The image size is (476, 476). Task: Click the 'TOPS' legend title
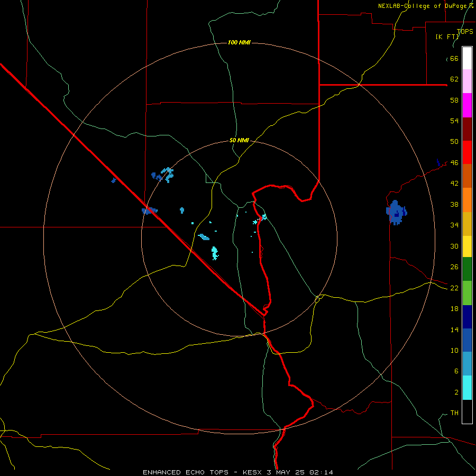pyautogui.click(x=465, y=32)
